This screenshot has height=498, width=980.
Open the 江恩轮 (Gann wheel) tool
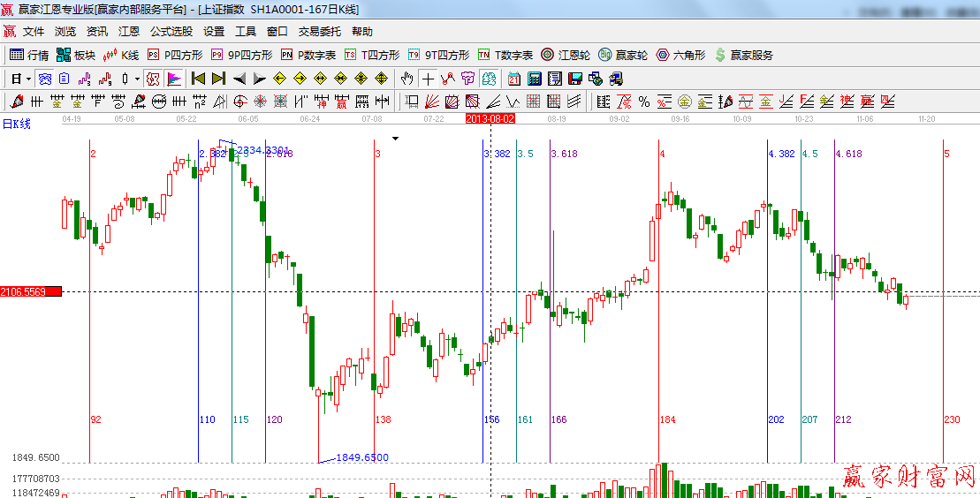click(x=566, y=55)
